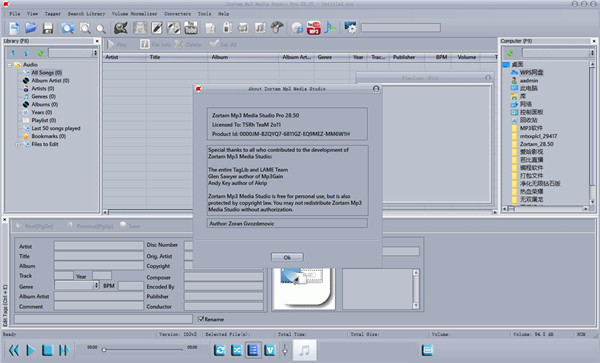The height and width of the screenshot is (363, 600).
Task: Click the green refresh icon in the Computer panel
Action: coord(510,53)
